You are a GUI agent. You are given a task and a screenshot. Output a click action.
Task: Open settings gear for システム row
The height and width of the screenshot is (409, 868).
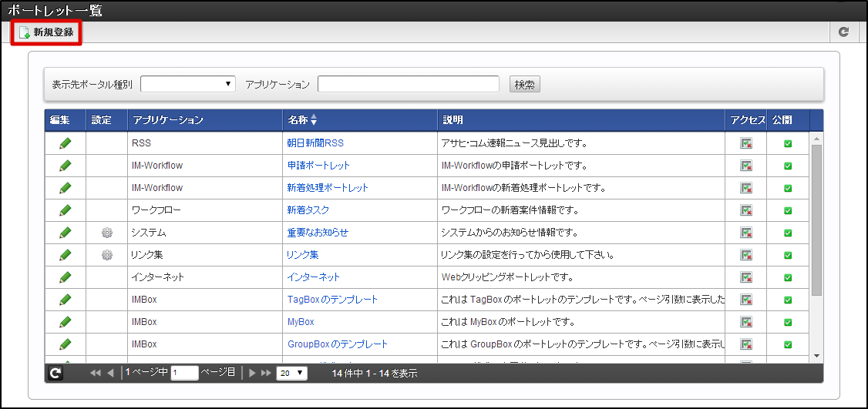[x=107, y=233]
